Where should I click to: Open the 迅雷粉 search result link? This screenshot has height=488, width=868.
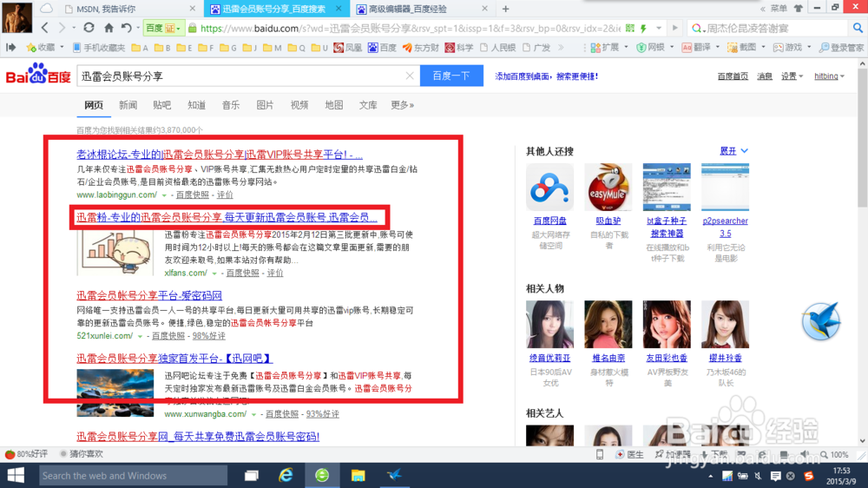(227, 217)
